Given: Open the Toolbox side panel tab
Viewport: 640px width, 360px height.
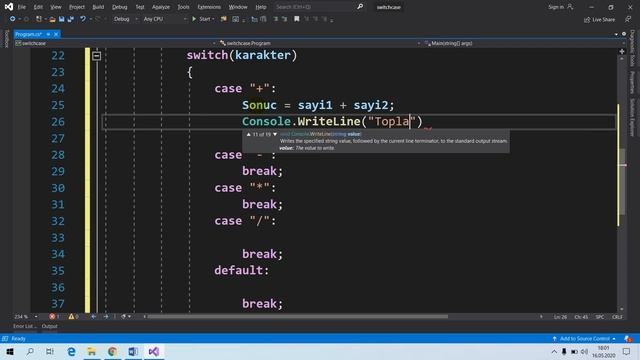Looking at the screenshot, I should pyautogui.click(x=6, y=39).
